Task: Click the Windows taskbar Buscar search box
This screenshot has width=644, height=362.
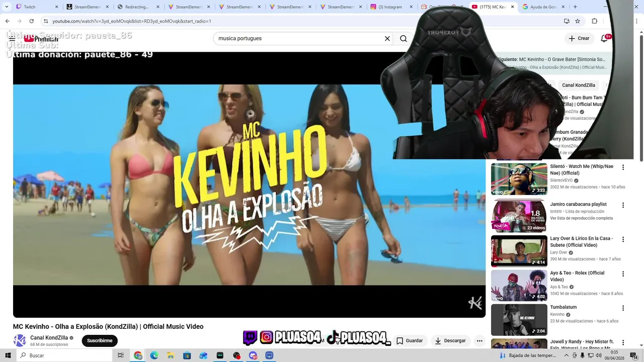Action: [64, 355]
